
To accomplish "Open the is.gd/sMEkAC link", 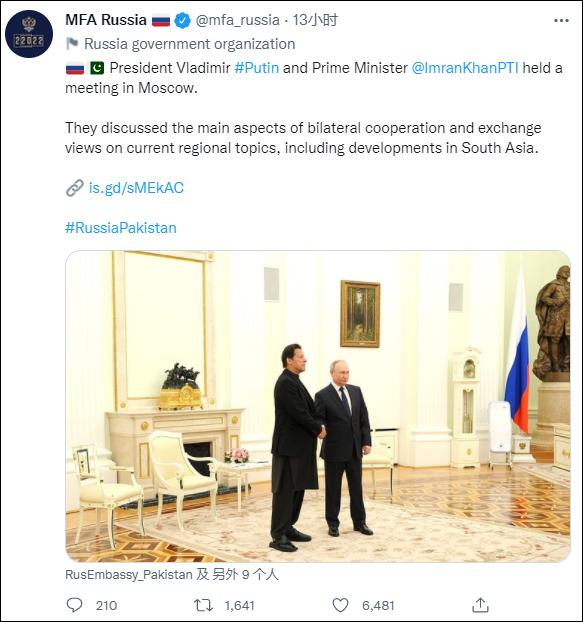I will [136, 188].
